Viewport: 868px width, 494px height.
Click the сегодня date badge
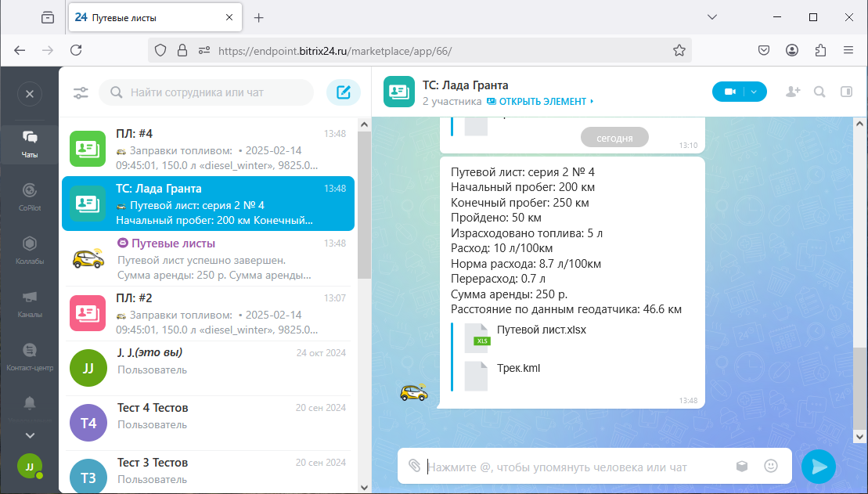click(614, 137)
